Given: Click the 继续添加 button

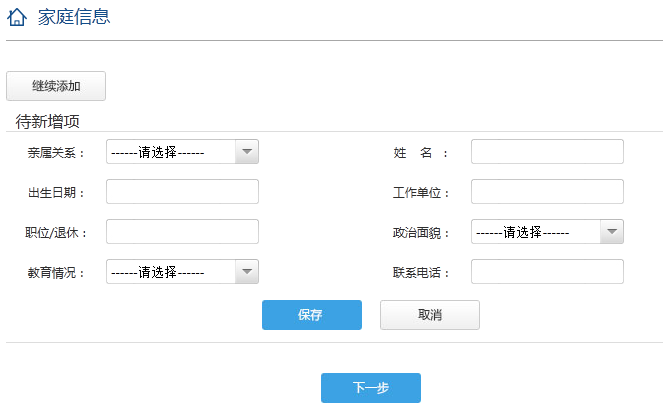Looking at the screenshot, I should tap(56, 86).
